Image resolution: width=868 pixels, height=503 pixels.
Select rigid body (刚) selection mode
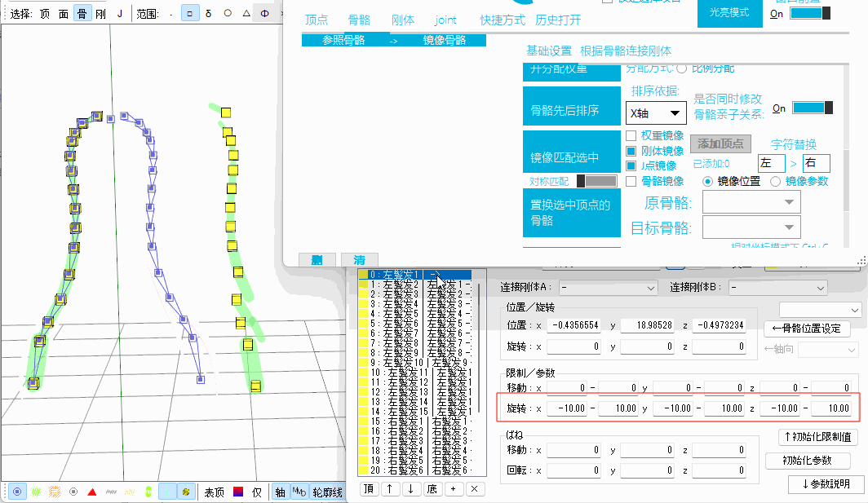100,13
